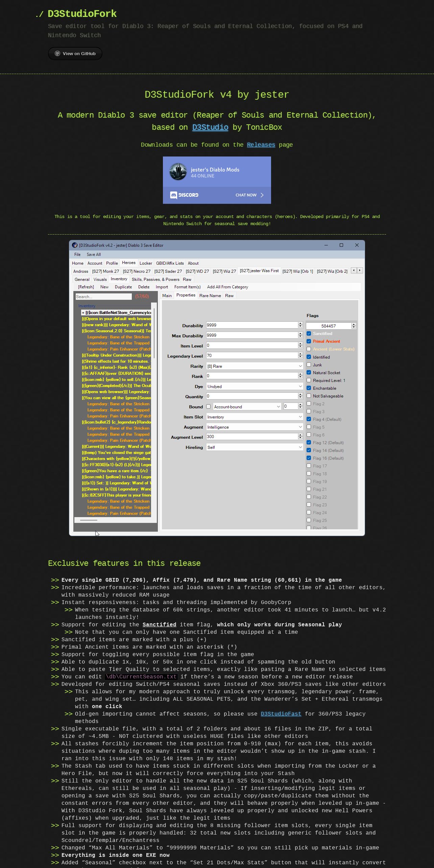The image size is (434, 868).
Task: Open the Main item tab
Action: tap(167, 296)
